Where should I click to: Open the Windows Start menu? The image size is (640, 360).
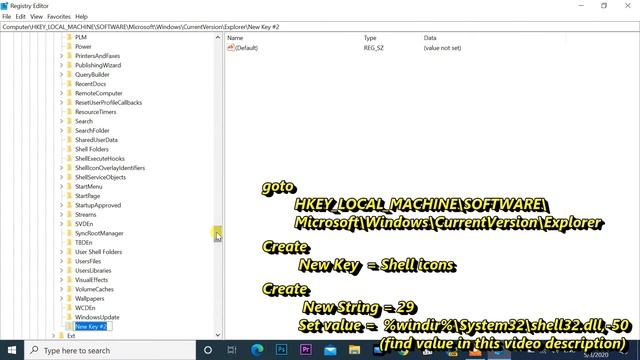click(x=12, y=350)
